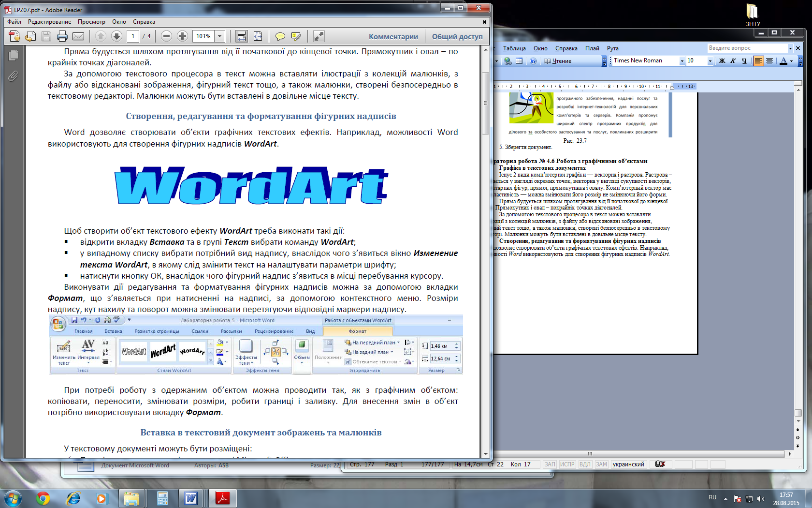Open Google Chrome from taskbar
Viewport: 812px width, 508px height.
43,498
